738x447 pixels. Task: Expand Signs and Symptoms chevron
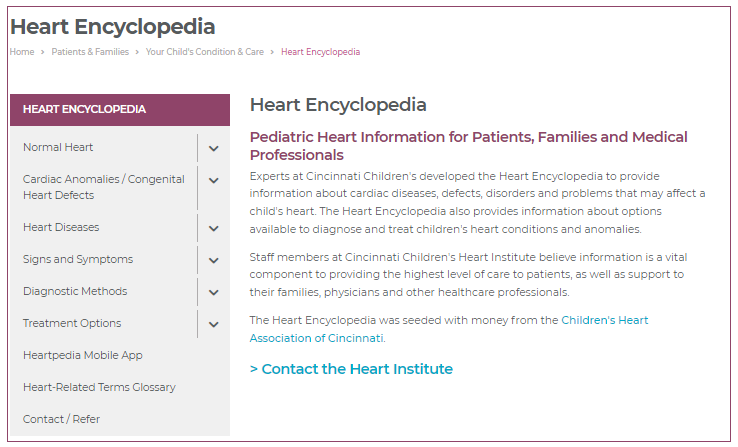[214, 260]
